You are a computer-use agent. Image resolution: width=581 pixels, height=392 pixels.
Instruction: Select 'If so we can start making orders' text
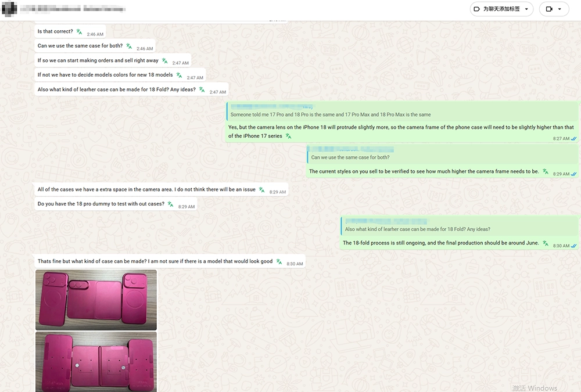pos(98,60)
